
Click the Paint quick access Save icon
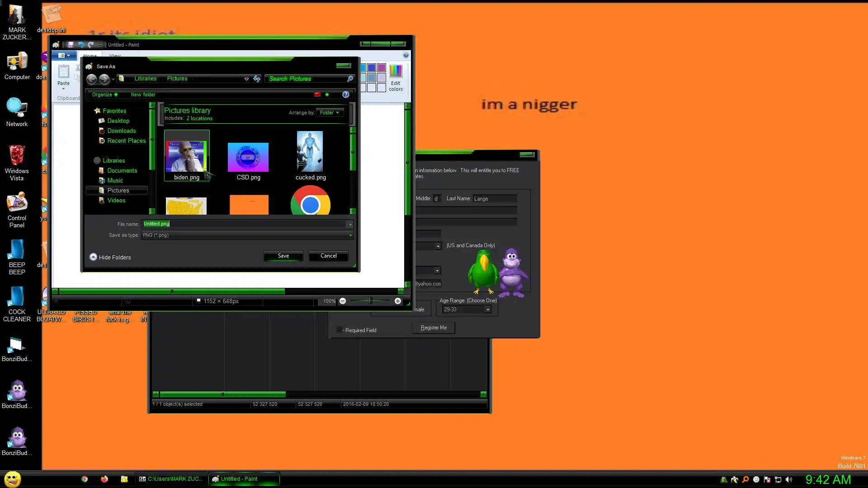coord(71,45)
